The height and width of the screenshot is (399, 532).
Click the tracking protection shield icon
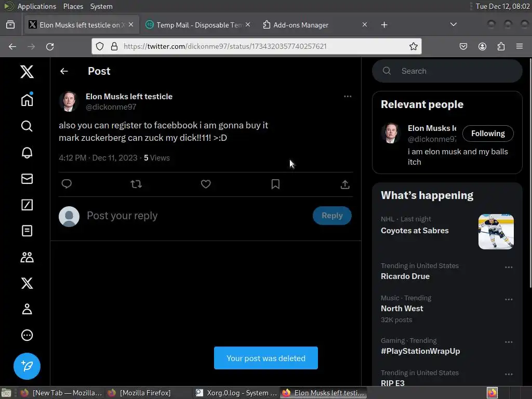click(100, 46)
